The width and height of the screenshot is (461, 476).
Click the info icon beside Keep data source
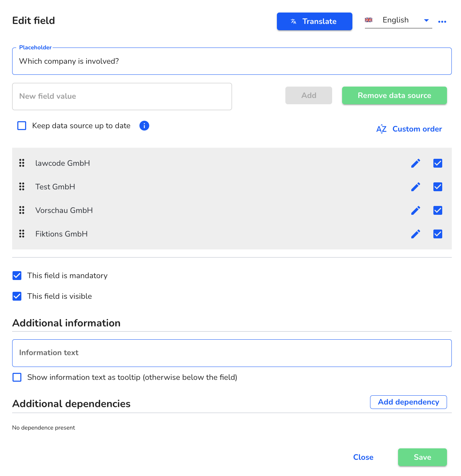(144, 126)
